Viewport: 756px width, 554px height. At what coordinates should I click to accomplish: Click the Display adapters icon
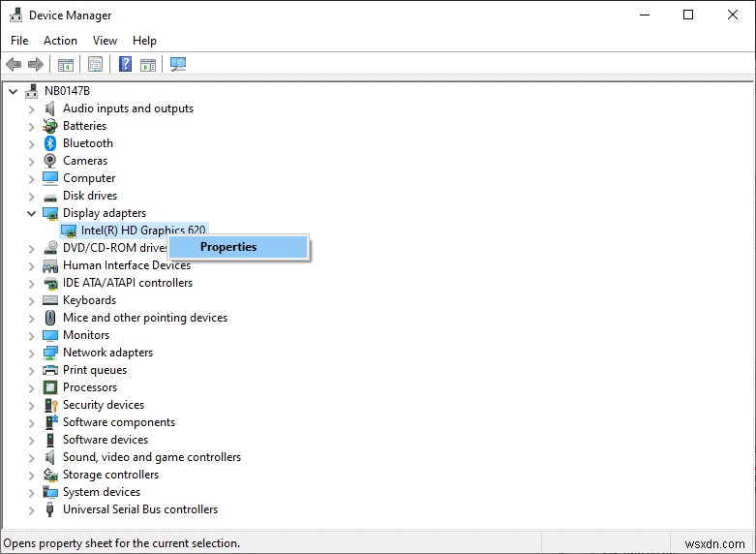click(x=50, y=213)
